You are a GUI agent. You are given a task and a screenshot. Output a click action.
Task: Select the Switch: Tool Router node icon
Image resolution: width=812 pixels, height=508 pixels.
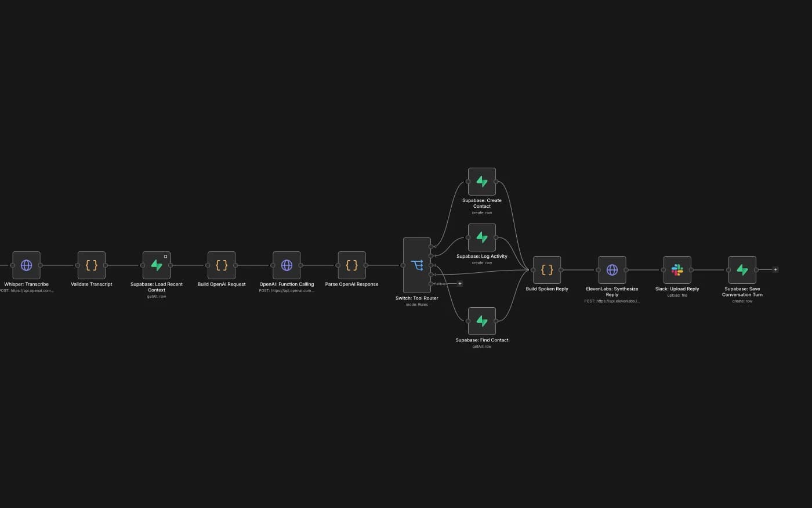417,265
